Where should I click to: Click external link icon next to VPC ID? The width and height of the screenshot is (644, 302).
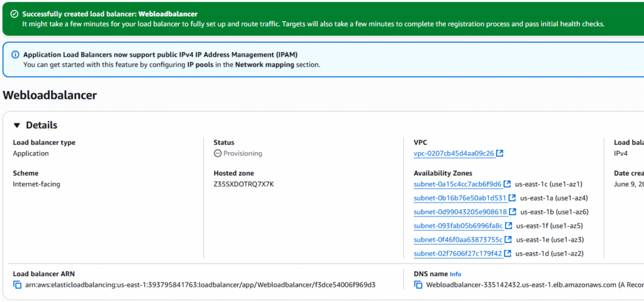point(500,154)
